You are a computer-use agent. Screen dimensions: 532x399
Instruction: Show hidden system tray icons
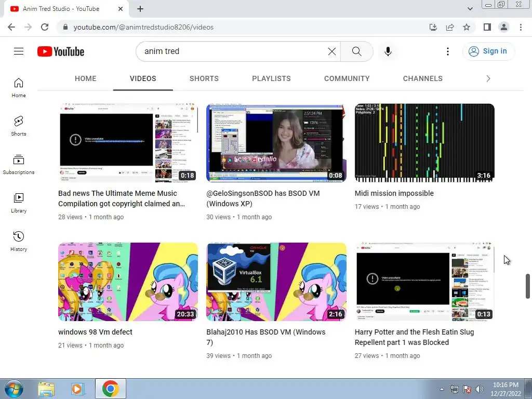pyautogui.click(x=442, y=389)
